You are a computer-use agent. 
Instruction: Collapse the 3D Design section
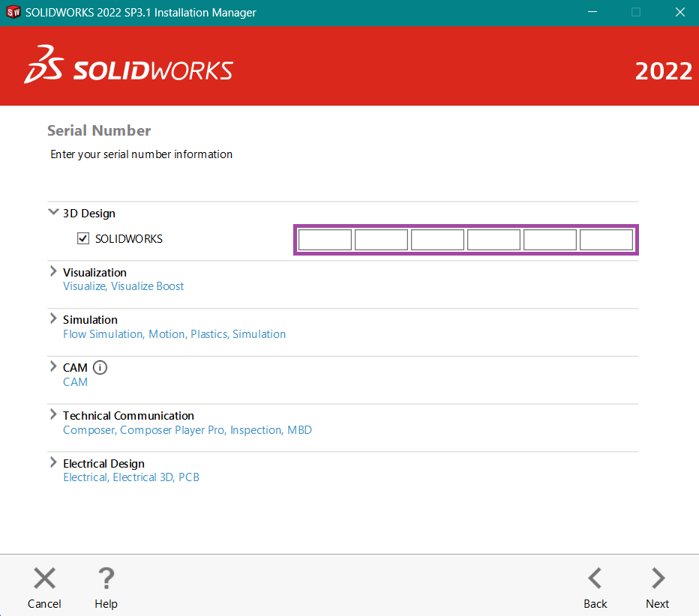click(53, 212)
